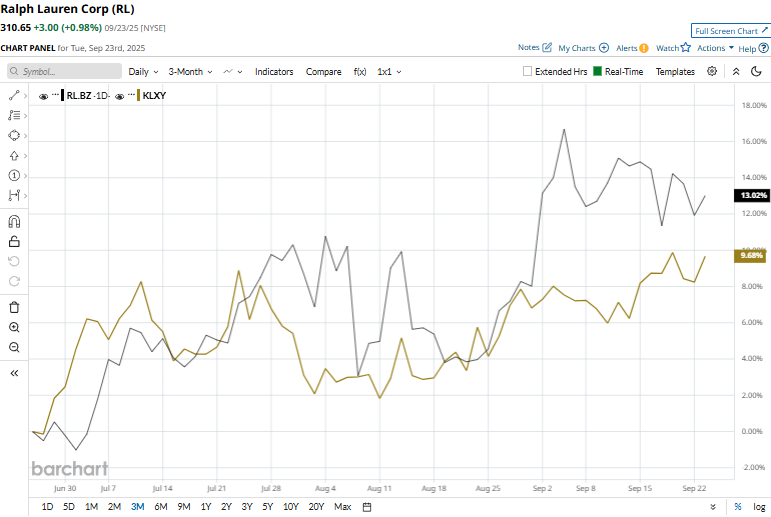Expand the Actions dropdown menu
The height and width of the screenshot is (517, 771).
point(715,48)
